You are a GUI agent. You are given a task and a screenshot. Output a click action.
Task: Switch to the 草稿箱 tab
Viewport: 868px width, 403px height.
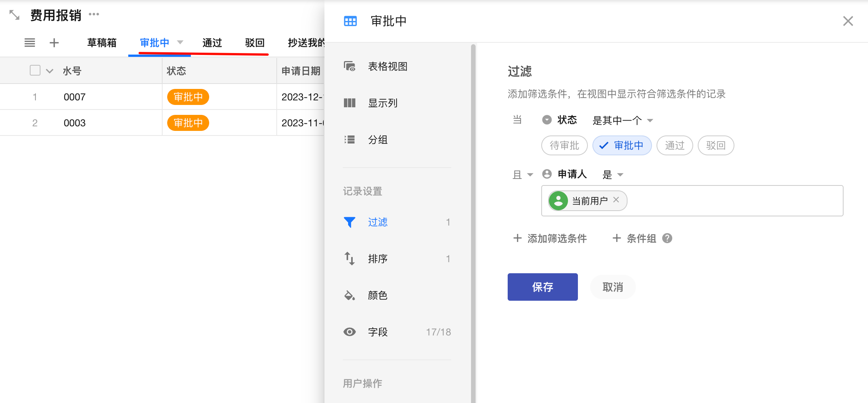pyautogui.click(x=102, y=43)
